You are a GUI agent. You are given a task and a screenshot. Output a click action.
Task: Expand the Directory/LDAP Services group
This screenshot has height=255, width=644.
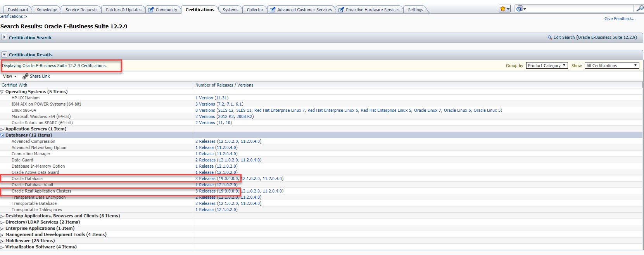click(x=2, y=222)
